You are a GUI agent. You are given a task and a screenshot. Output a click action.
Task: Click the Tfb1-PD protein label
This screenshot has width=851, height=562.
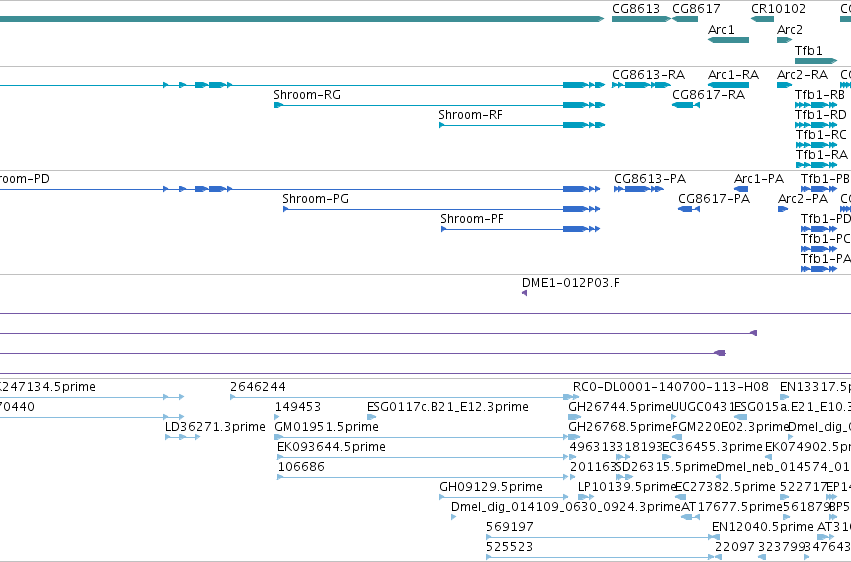click(x=825, y=219)
